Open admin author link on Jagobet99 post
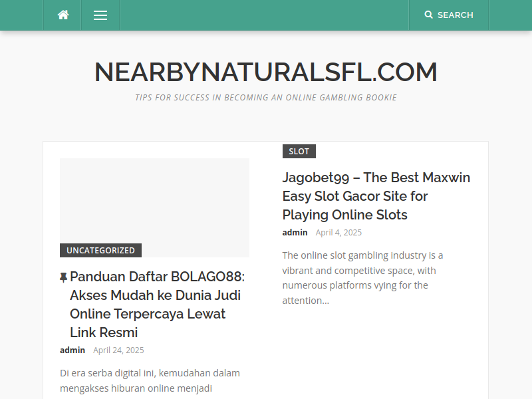The image size is (532, 399). point(295,232)
